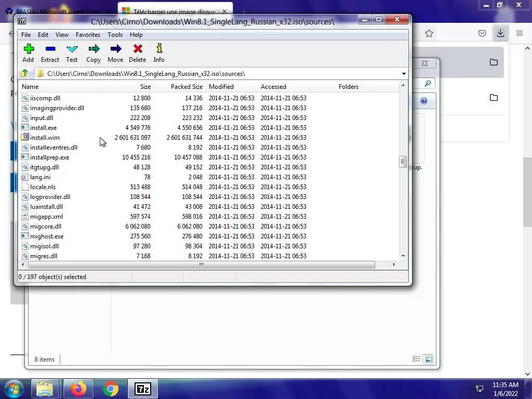
Task: Sort by Packed Size column header
Action: point(179,87)
